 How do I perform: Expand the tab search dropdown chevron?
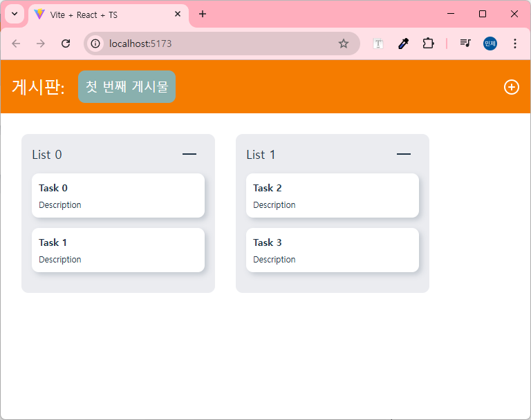(15, 14)
